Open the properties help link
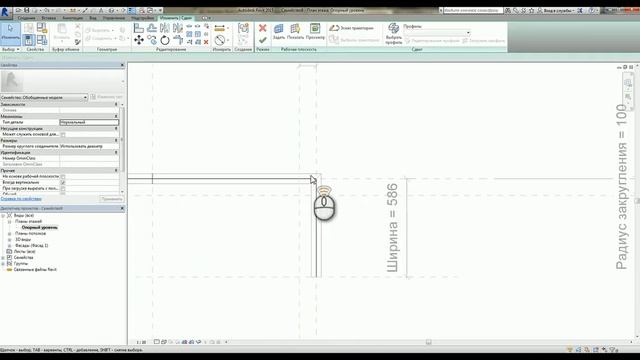 coord(21,199)
